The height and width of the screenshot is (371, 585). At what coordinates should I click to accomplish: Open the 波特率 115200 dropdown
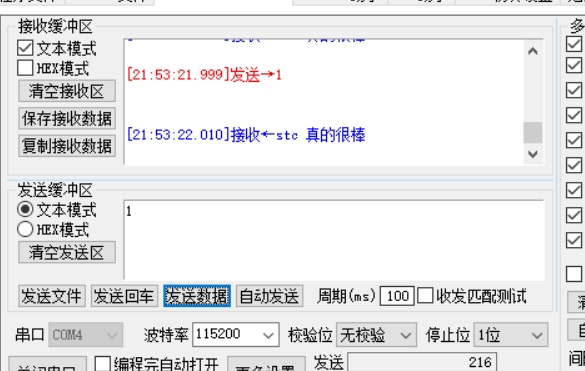point(236,334)
